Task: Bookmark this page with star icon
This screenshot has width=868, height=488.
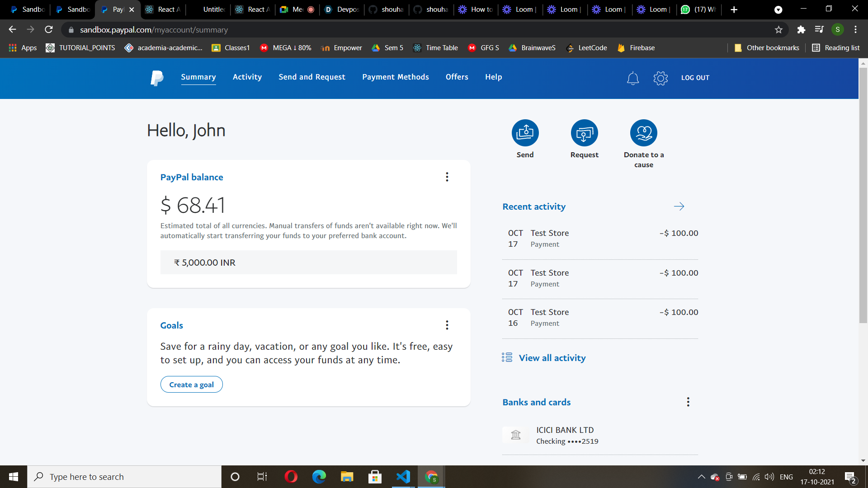Action: tap(778, 30)
